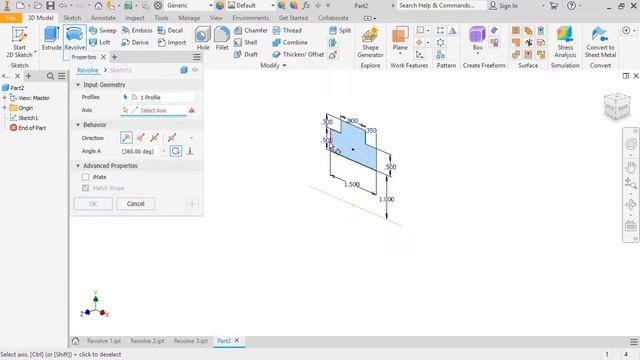Image resolution: width=640 pixels, height=360 pixels.
Task: Open the File menu
Action: 11,18
